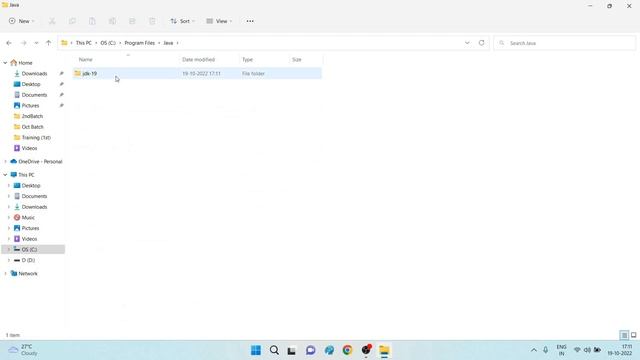Click the Paste toolbar icon
Viewport: 640px width, 360px height.
[x=92, y=21]
